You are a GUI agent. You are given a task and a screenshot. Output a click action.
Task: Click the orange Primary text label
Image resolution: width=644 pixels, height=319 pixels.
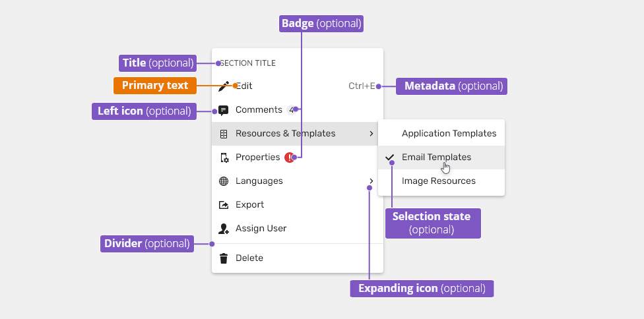[x=155, y=86]
